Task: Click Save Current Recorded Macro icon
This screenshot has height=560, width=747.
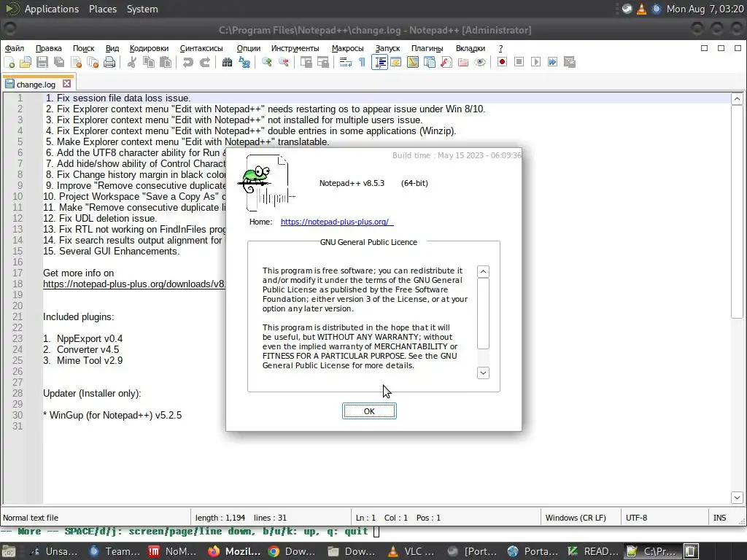Action: tap(570, 62)
